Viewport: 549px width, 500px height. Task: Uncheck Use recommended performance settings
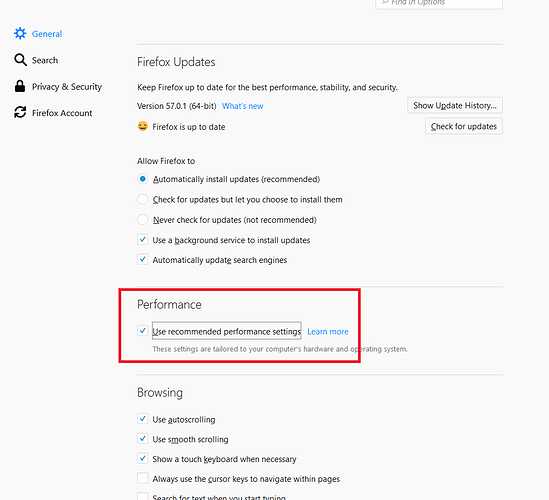(x=143, y=331)
